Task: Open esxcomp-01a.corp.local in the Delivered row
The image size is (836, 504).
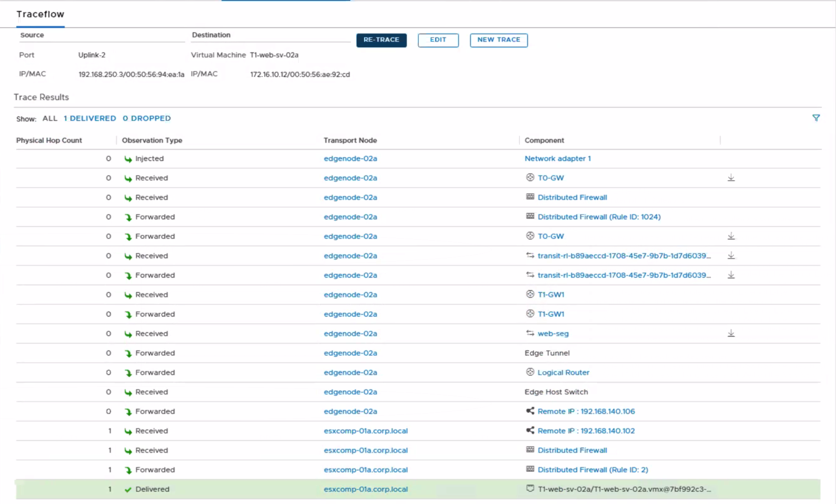Action: (366, 490)
